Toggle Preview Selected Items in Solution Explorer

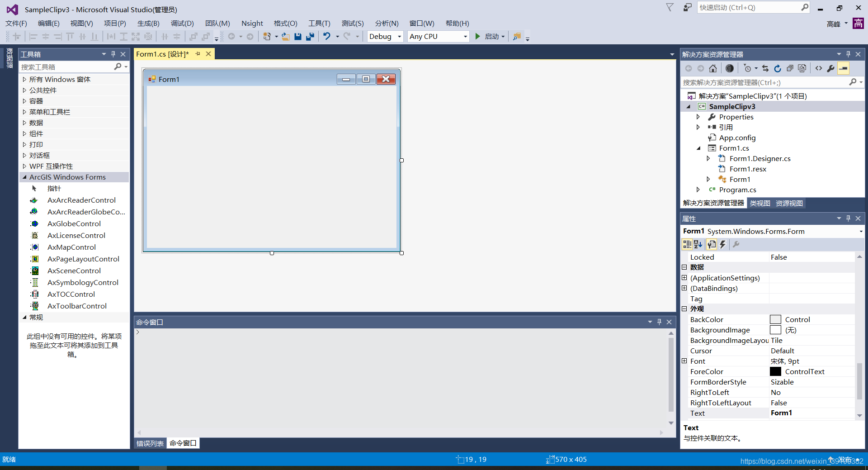[x=844, y=68]
